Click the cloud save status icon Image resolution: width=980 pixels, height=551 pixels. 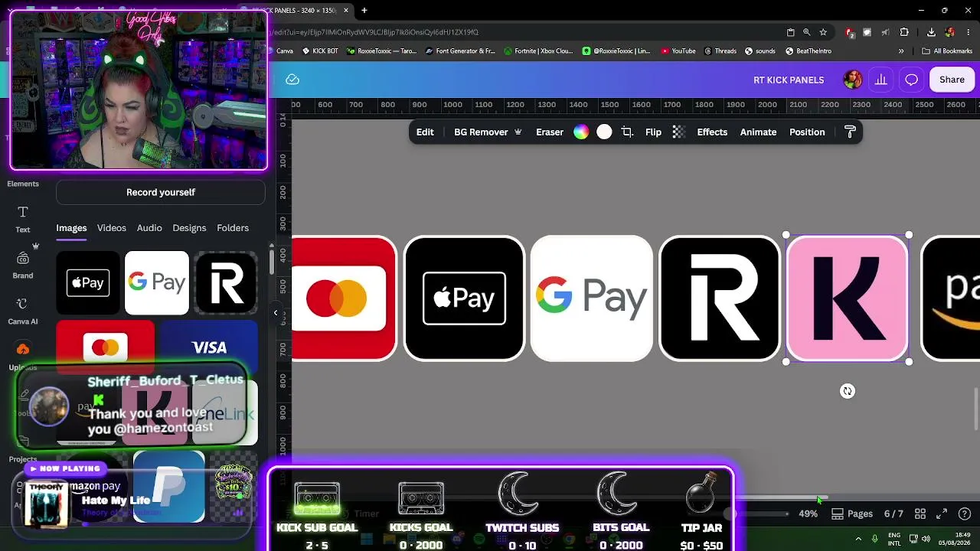292,80
